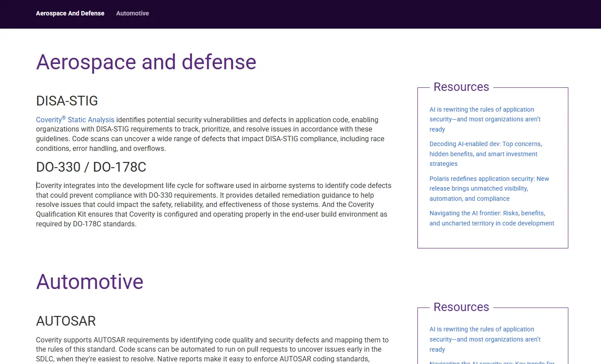Click the large Automotive section heading
Viewport: 601px width, 364px height.
(x=90, y=281)
